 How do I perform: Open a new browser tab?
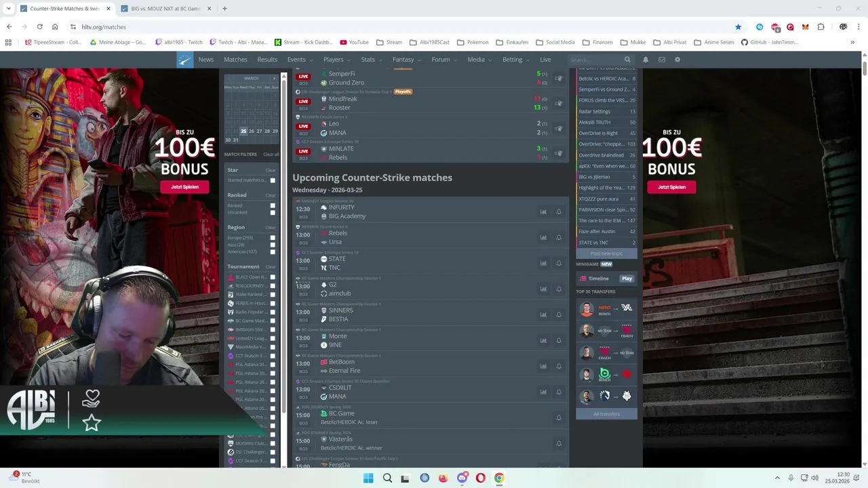point(224,9)
